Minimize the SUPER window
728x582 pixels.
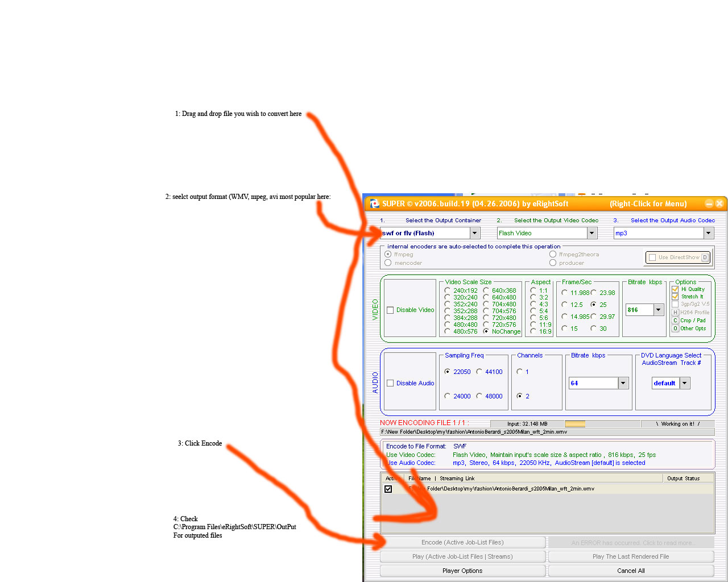709,203
